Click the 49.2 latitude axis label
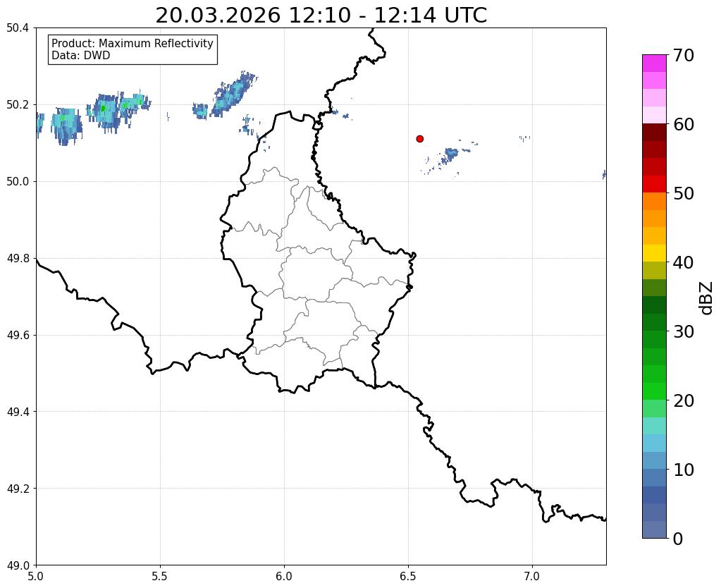721x588 pixels. (x=18, y=489)
